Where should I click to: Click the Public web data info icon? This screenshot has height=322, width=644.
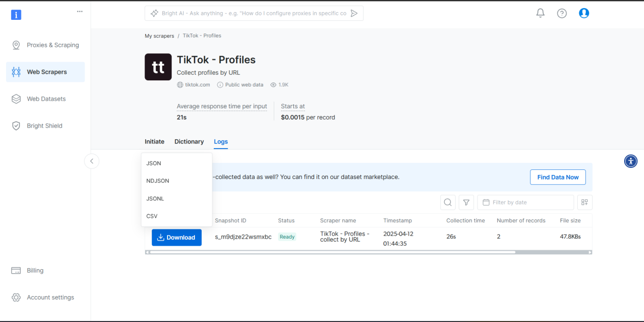tap(220, 85)
